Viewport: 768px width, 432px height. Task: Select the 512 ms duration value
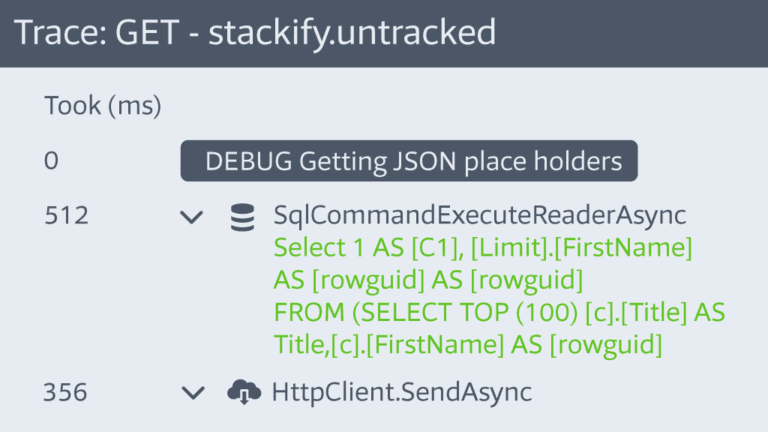coord(67,216)
